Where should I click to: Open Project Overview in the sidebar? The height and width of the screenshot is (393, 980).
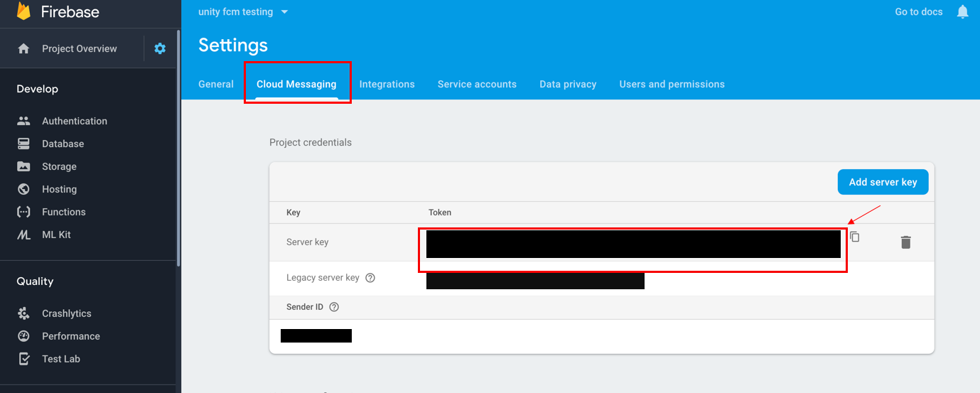point(79,48)
